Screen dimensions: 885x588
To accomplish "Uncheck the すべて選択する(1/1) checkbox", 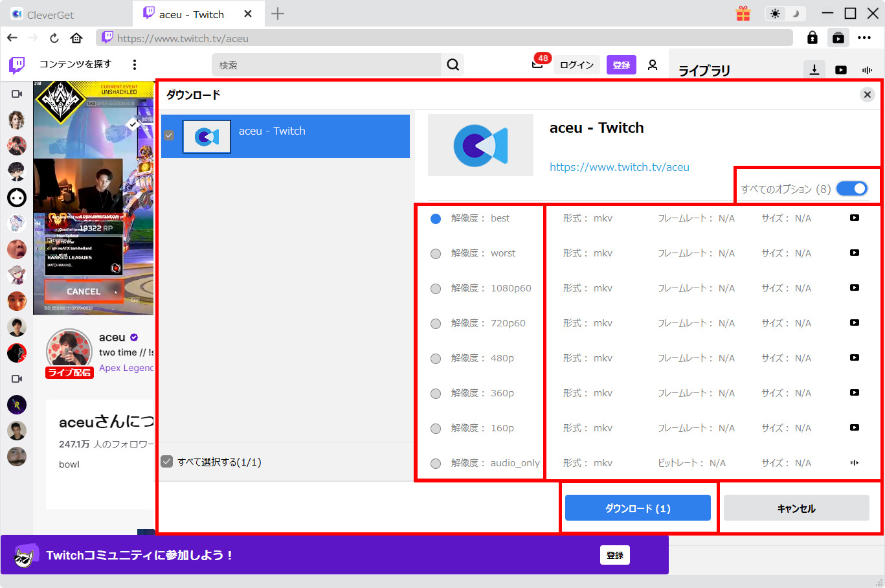I will pyautogui.click(x=167, y=462).
